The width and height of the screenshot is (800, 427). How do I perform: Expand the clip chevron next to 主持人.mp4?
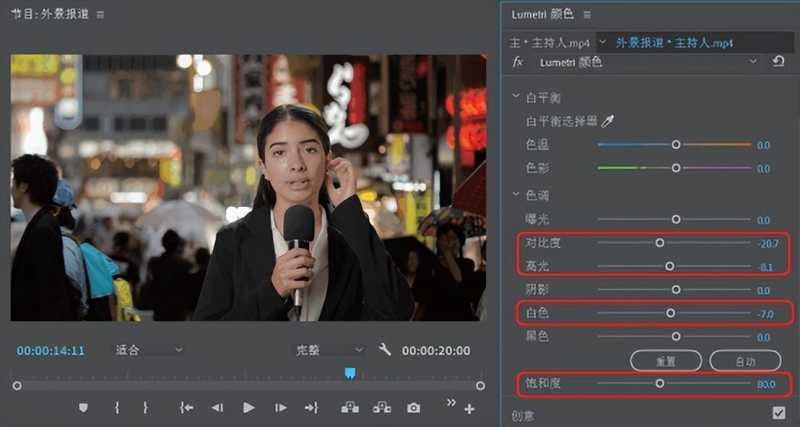[x=602, y=42]
